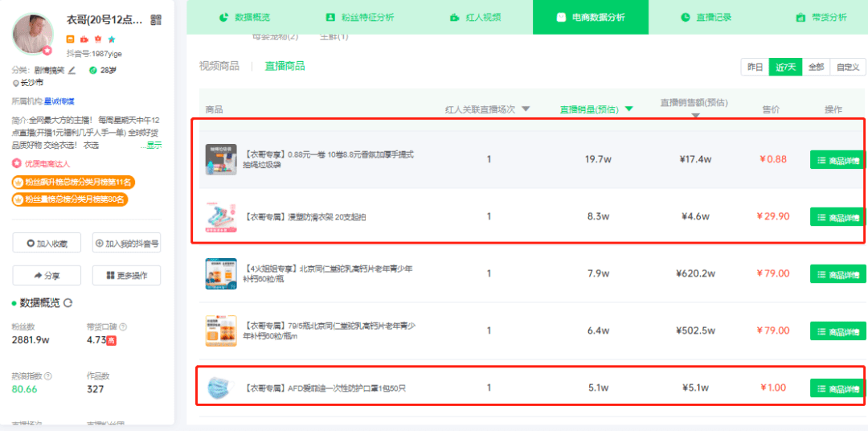Switch to the 带货分析 tab
This screenshot has height=431, width=868.
(821, 17)
